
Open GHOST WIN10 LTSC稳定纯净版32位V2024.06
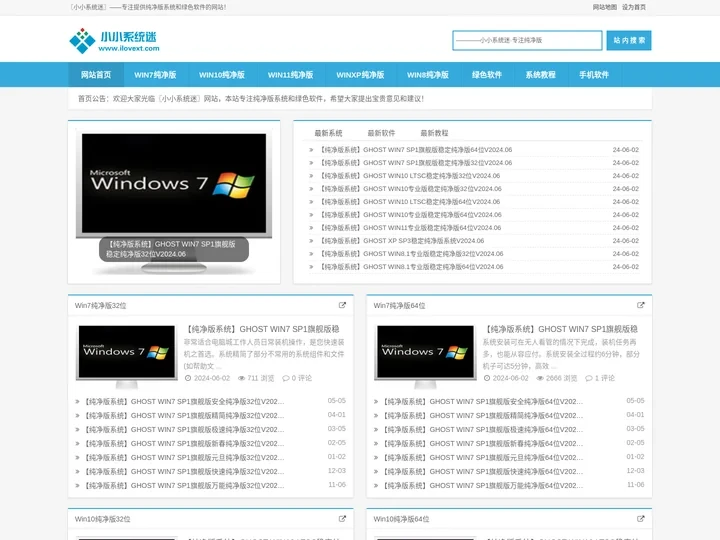410,175
